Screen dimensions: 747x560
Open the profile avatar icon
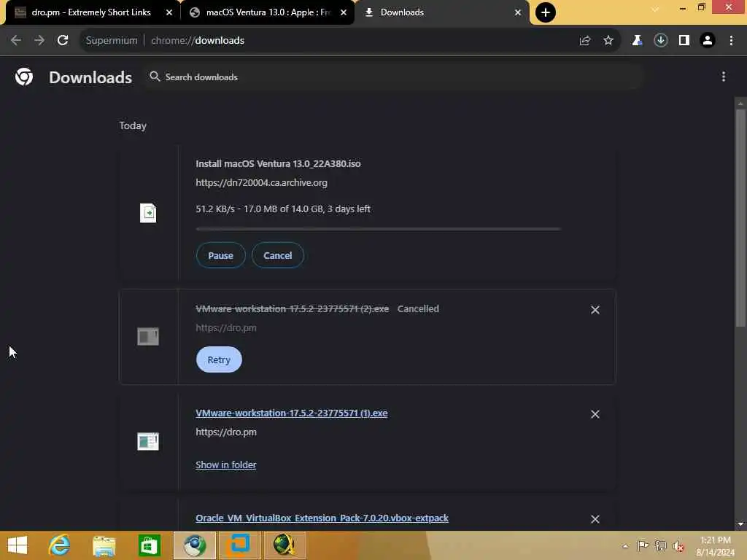click(x=708, y=41)
